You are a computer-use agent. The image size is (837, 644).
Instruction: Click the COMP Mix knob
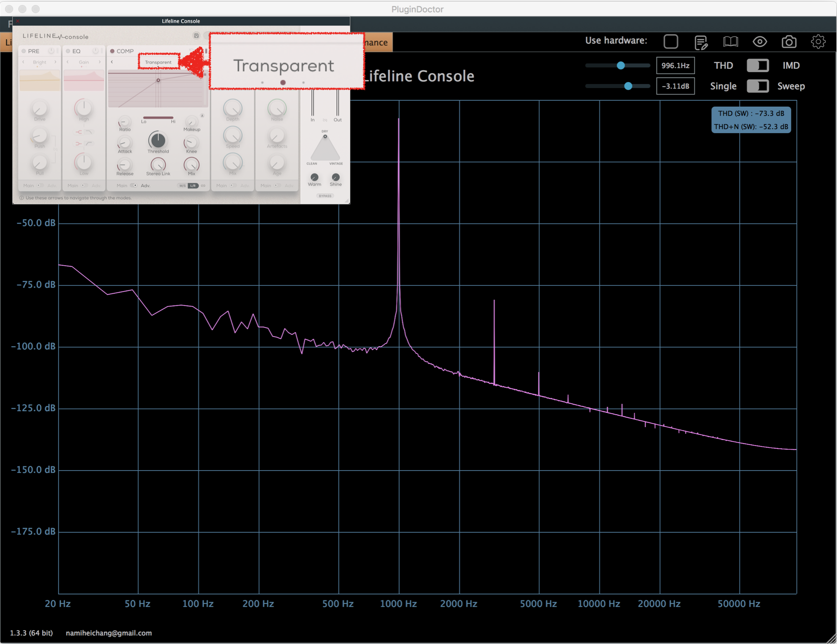[x=191, y=164]
